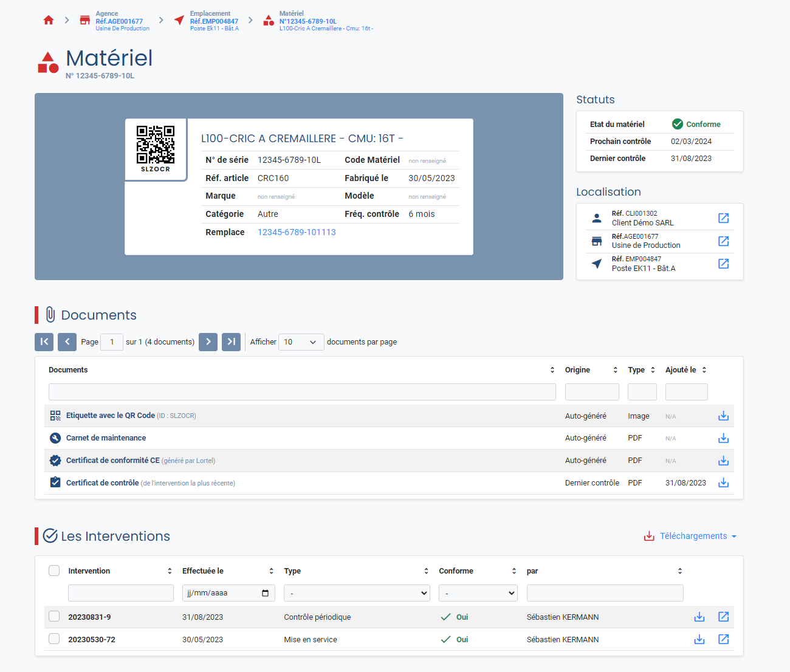
Task: Download Carnet de maintenance document
Action: [723, 438]
